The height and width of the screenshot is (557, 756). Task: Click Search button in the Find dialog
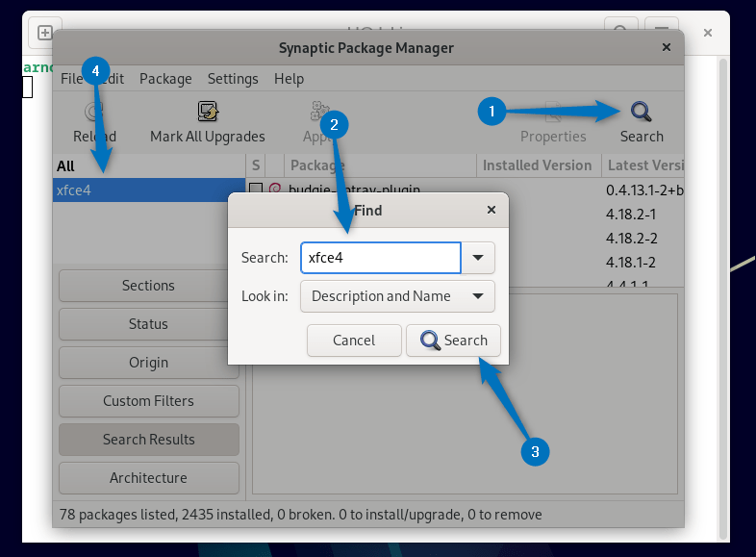tap(453, 341)
